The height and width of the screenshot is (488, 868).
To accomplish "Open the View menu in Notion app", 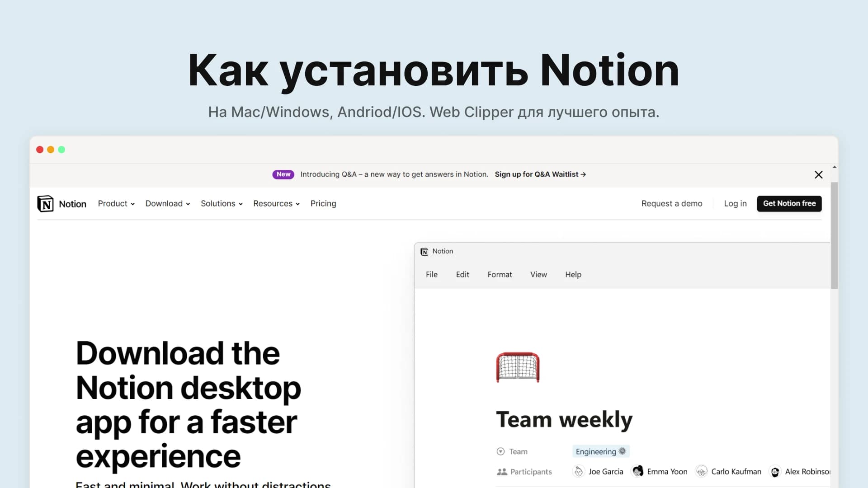I will click(x=538, y=275).
